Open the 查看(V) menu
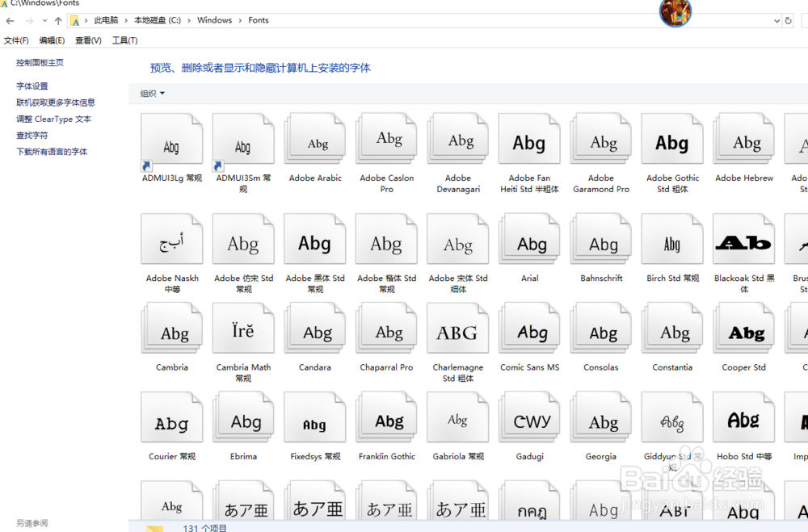Image resolution: width=808 pixels, height=532 pixels. tap(88, 40)
